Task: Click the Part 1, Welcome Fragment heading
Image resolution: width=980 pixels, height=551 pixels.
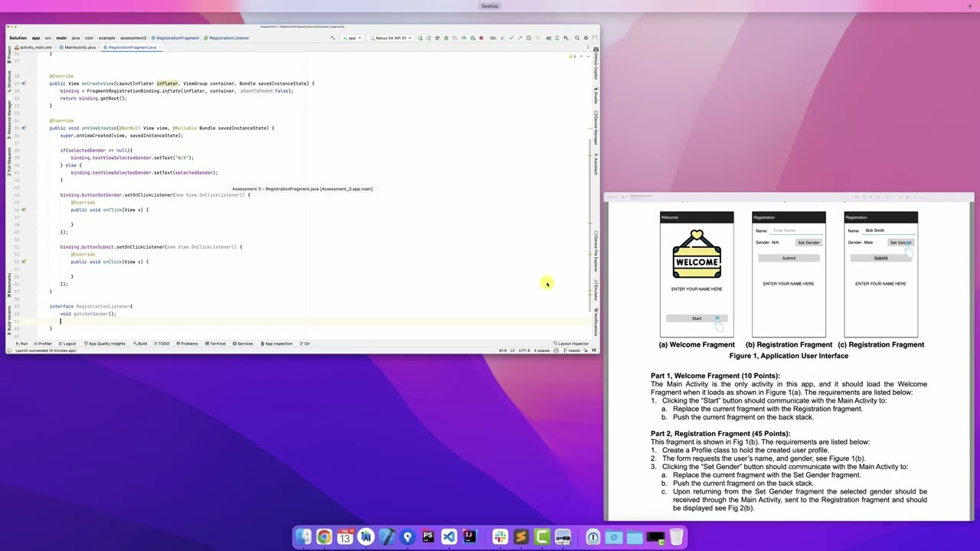Action: click(x=715, y=376)
